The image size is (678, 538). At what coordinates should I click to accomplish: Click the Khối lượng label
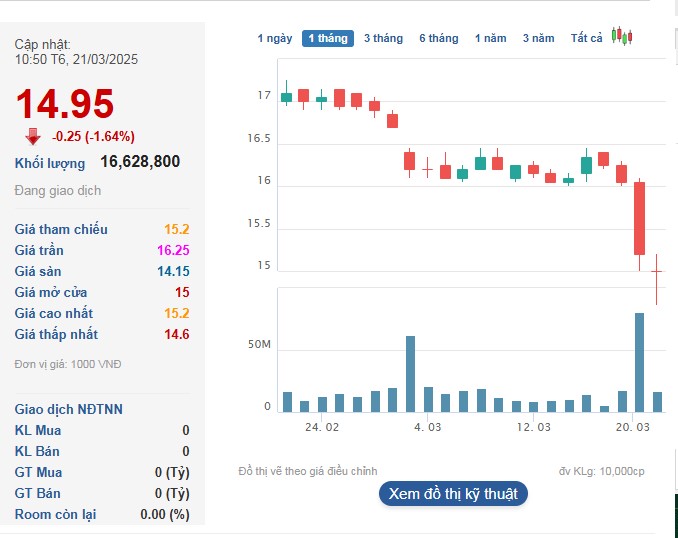50,163
